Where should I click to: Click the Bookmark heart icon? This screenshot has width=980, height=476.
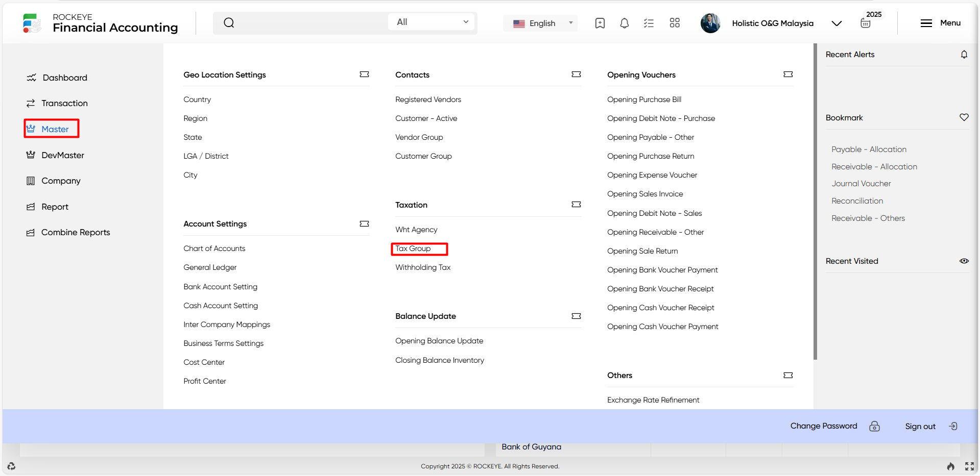[964, 117]
